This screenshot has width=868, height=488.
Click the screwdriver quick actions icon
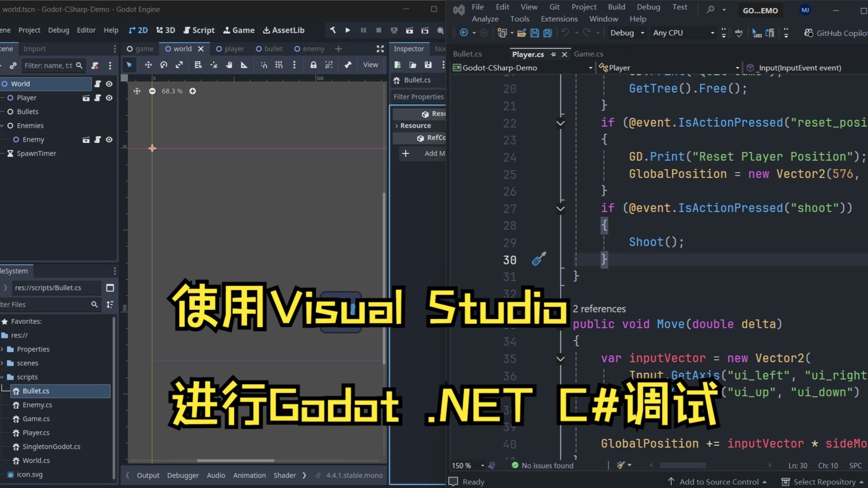(539, 259)
